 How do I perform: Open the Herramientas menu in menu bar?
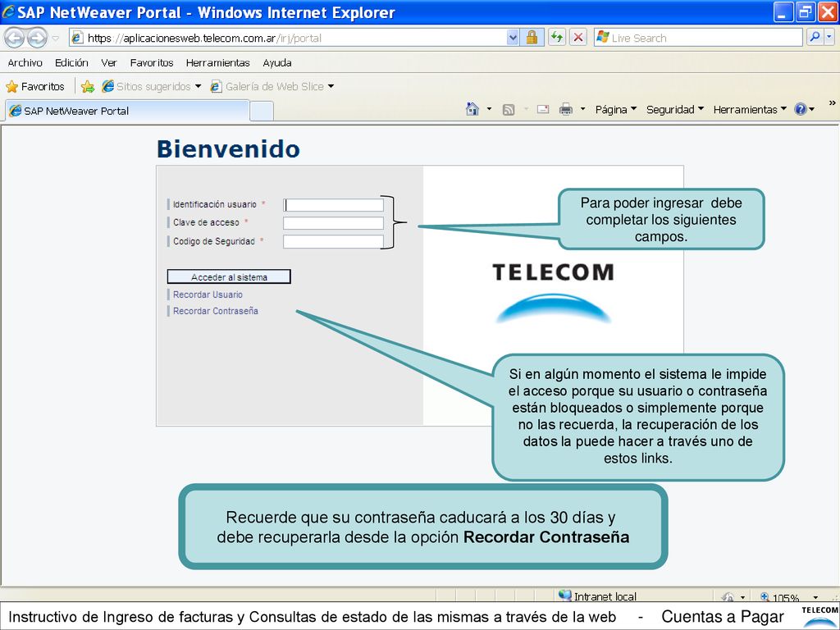[217, 62]
